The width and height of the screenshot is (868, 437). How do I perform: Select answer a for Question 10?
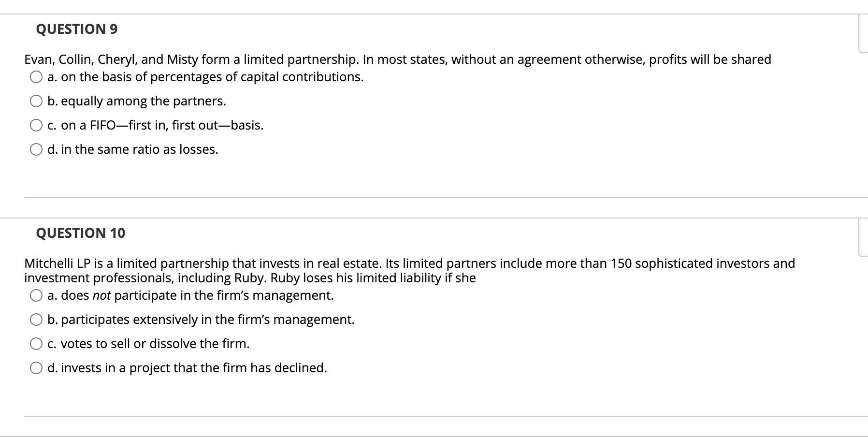[x=36, y=295]
